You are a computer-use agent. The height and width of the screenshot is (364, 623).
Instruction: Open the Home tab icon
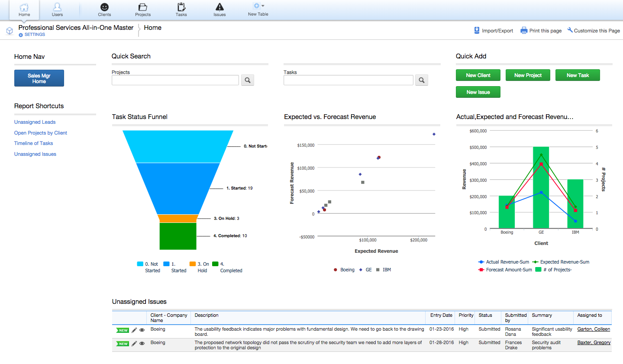click(24, 7)
